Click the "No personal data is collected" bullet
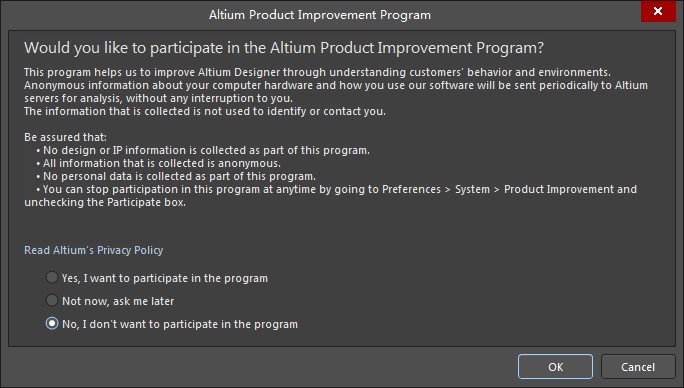The width and height of the screenshot is (684, 388). tap(176, 176)
